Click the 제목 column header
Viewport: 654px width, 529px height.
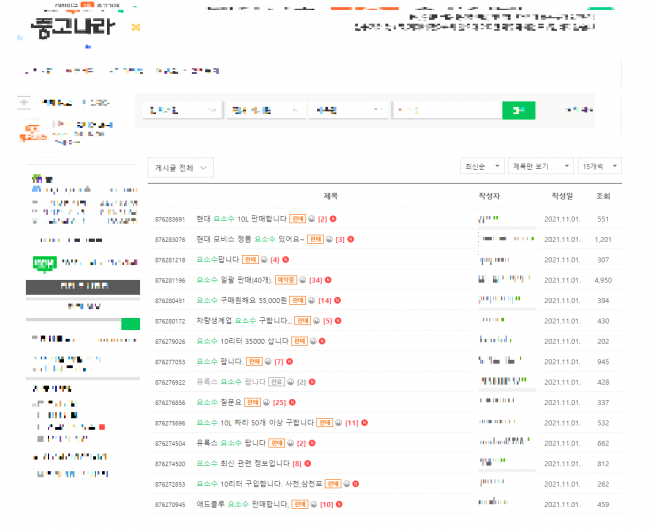(331, 196)
